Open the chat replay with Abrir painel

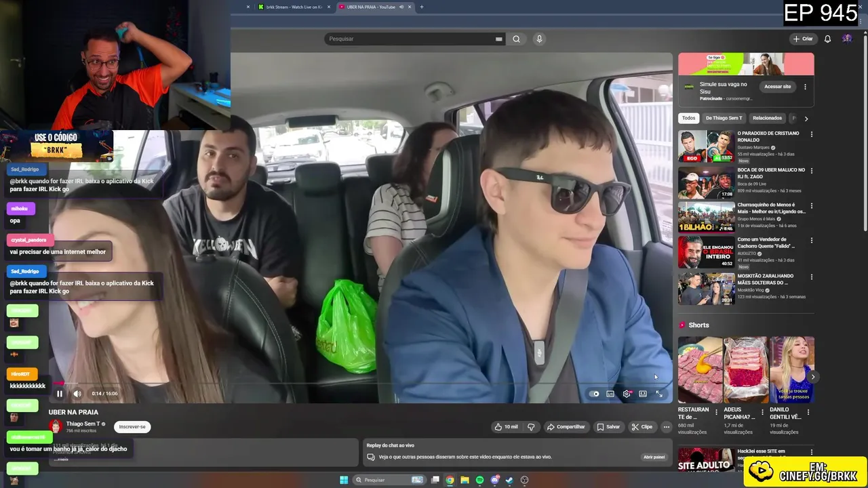coord(654,457)
